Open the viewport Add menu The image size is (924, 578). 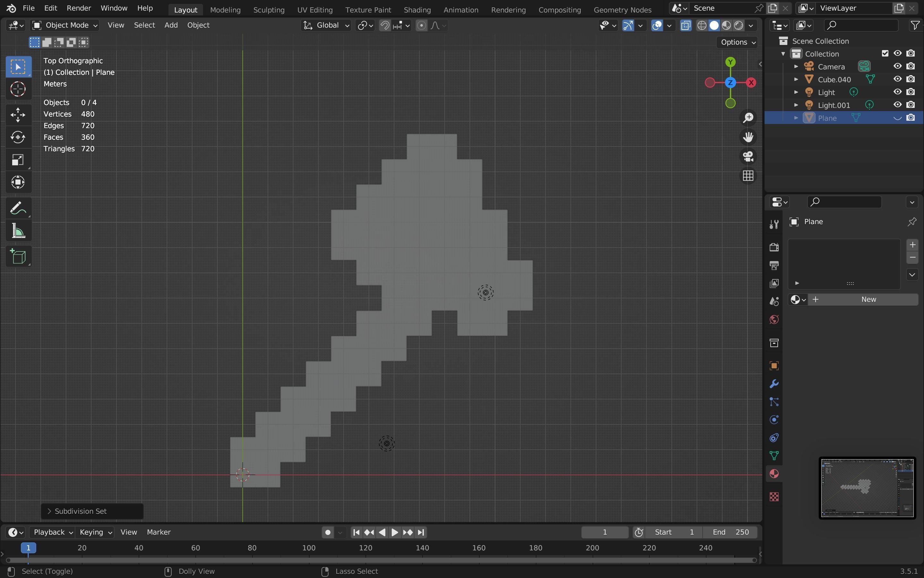(171, 25)
